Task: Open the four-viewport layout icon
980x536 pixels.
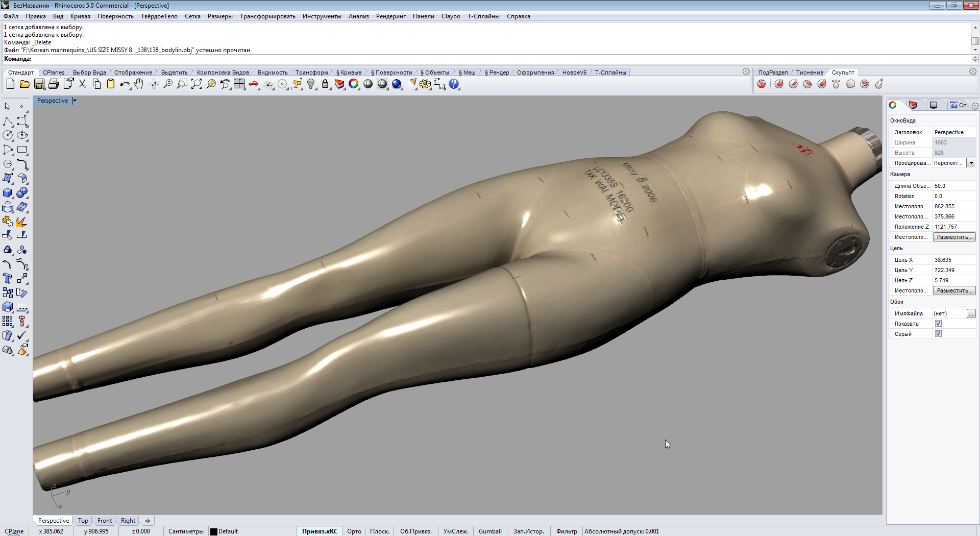Action: pyautogui.click(x=239, y=84)
